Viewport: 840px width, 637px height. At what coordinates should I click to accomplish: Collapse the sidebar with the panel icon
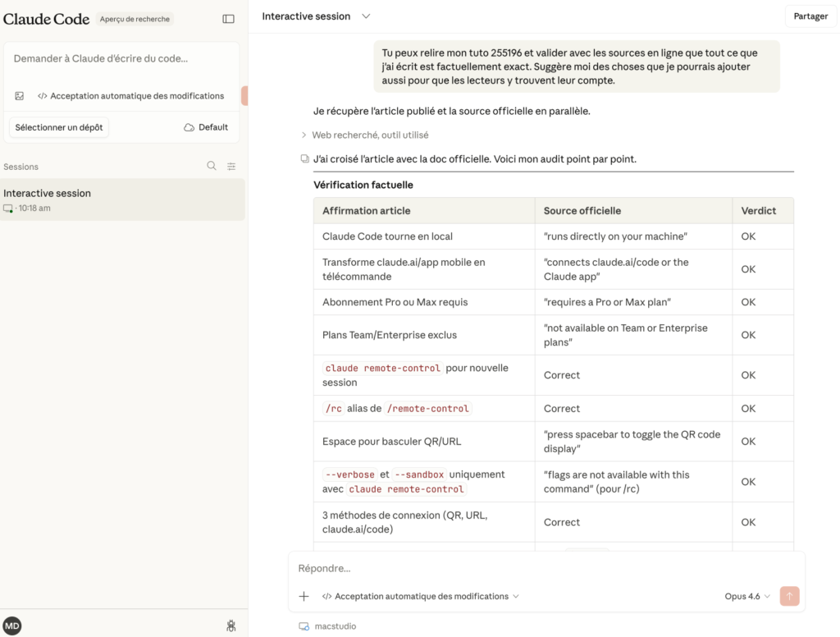coord(228,19)
